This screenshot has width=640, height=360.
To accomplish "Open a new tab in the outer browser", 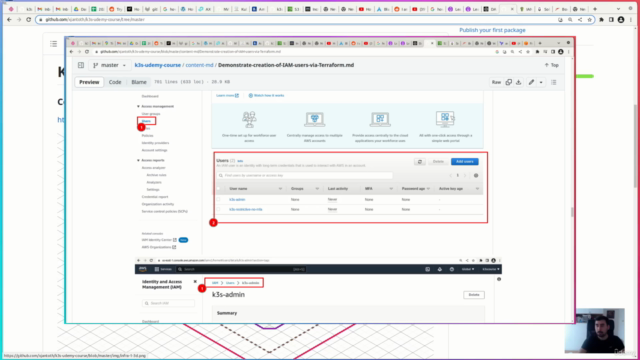I will coord(595,9).
